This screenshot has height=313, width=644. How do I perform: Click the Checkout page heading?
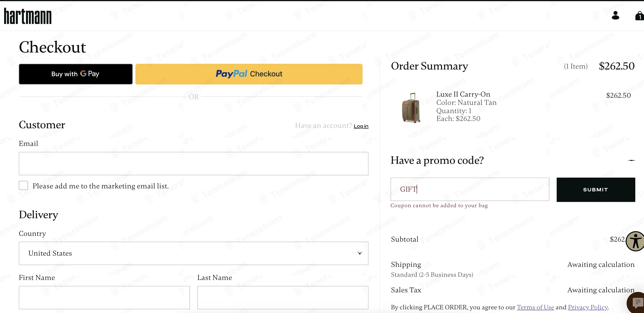pos(52,47)
